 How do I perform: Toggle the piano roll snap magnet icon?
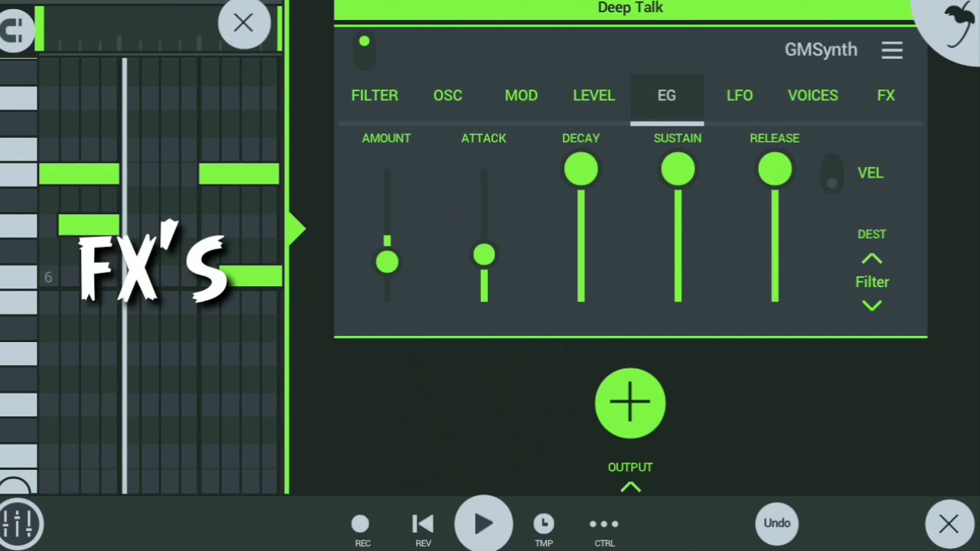coord(14,29)
